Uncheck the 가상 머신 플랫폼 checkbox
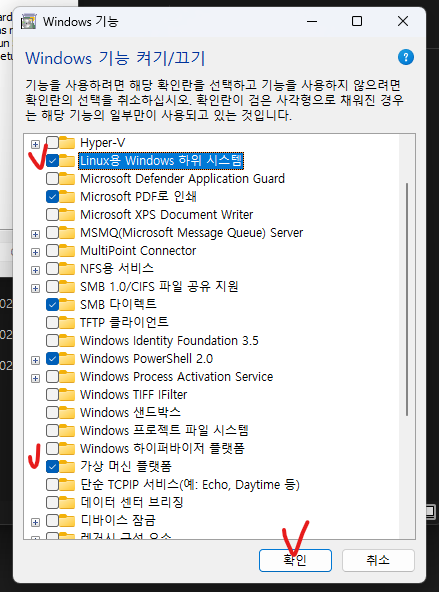Viewport: 439px width, 592px height. (x=52, y=467)
